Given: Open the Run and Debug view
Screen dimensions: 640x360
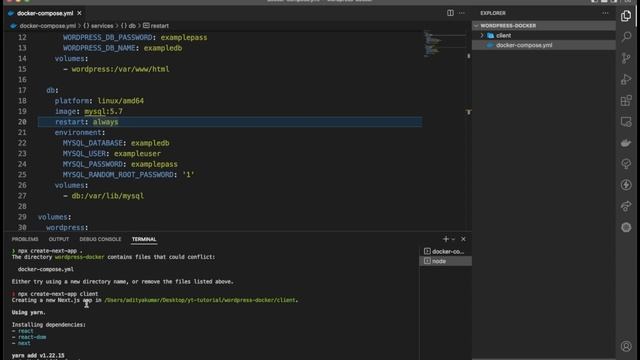Looking at the screenshot, I should [626, 80].
